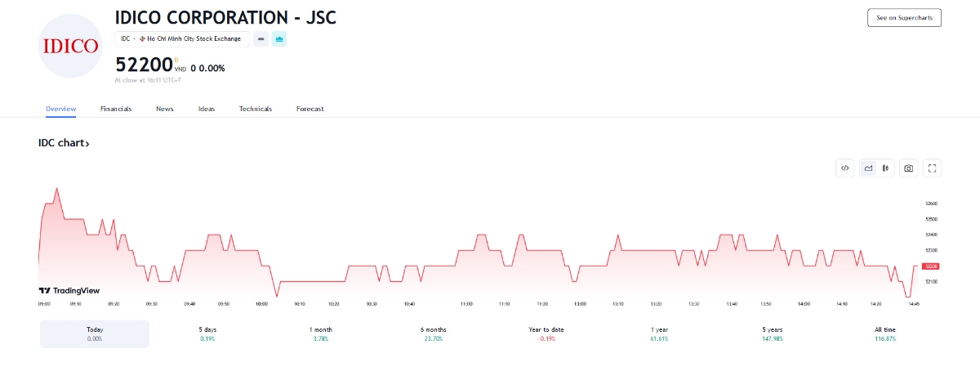Image resolution: width=980 pixels, height=367 pixels.
Task: Take a chart snapshot with camera icon
Action: point(908,168)
